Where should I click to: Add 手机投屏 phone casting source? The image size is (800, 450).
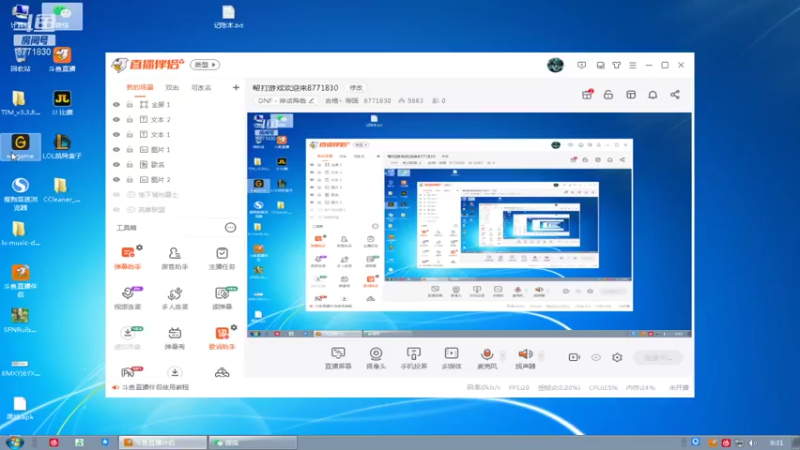pyautogui.click(x=413, y=358)
